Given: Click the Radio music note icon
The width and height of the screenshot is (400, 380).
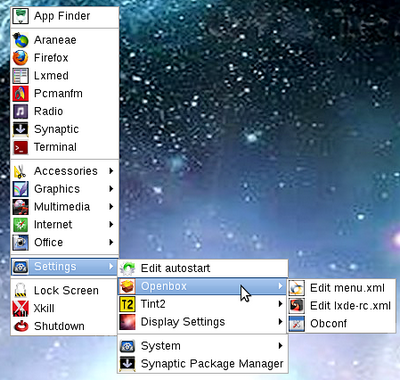Looking at the screenshot, I should [20, 111].
